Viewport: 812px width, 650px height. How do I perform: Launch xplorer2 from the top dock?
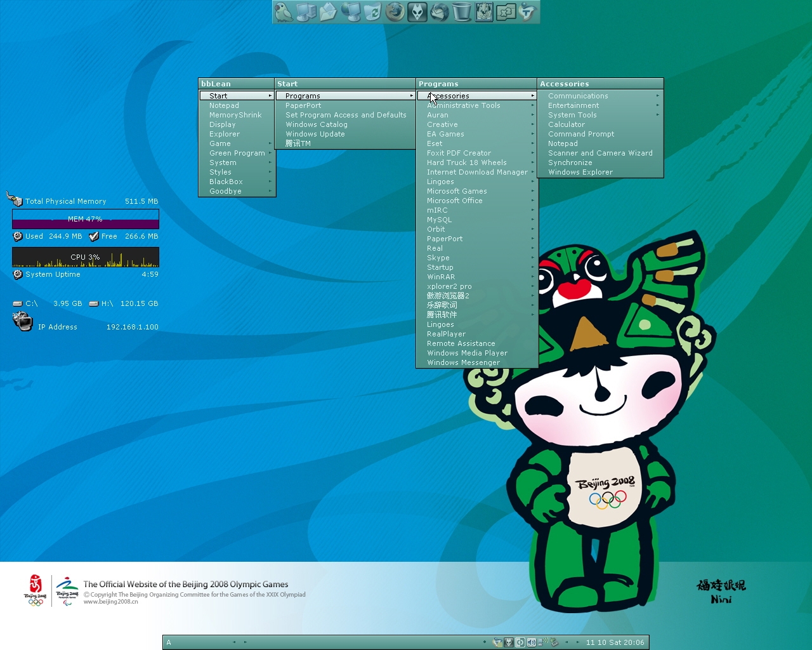[x=506, y=12]
